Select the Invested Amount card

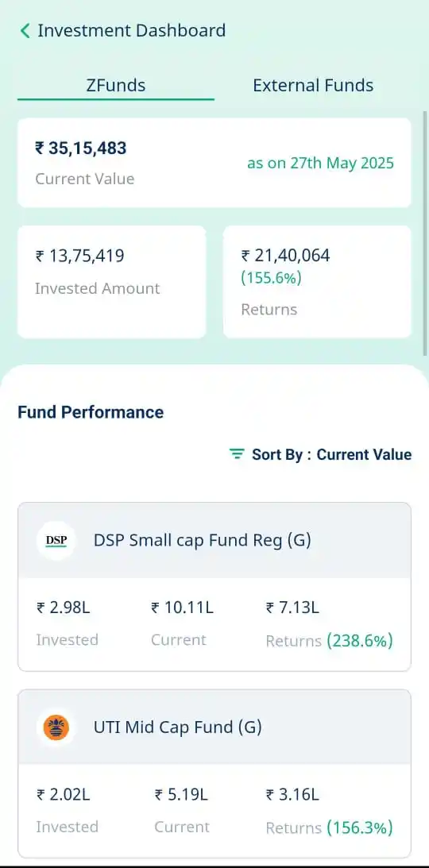pos(112,282)
